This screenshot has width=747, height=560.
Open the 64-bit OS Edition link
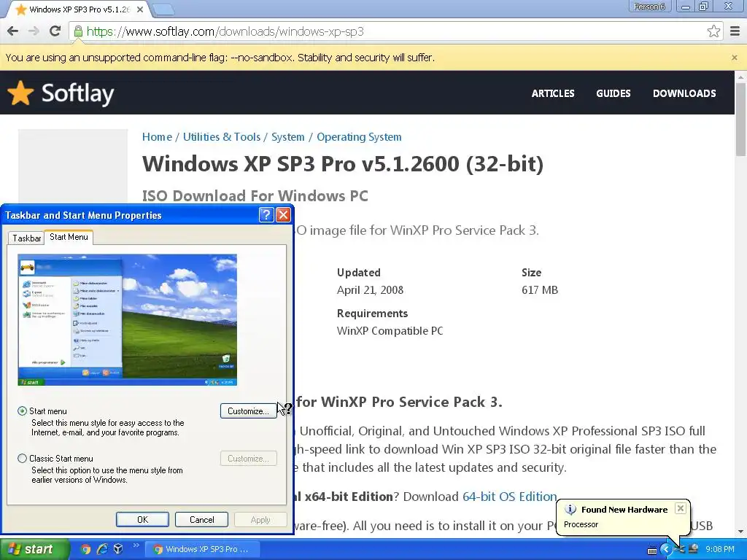[510, 497]
